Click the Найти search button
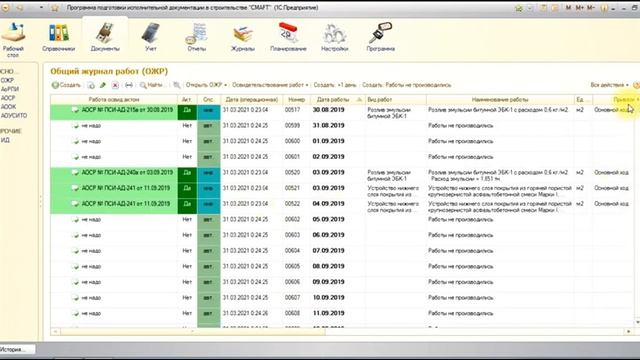640x360 pixels. tap(152, 85)
